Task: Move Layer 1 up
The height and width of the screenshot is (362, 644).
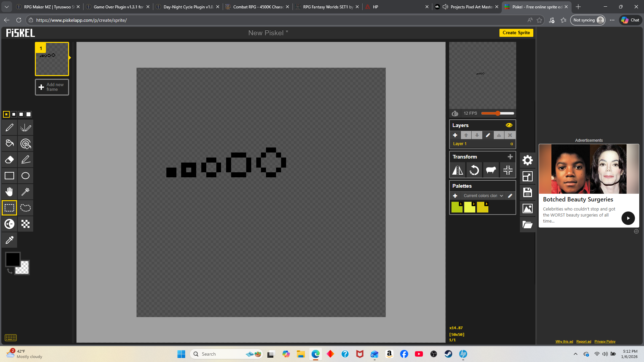Action: point(466,135)
